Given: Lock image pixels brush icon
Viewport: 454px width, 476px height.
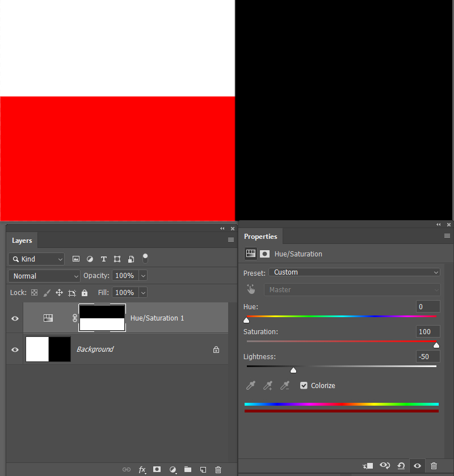Looking at the screenshot, I should point(47,293).
